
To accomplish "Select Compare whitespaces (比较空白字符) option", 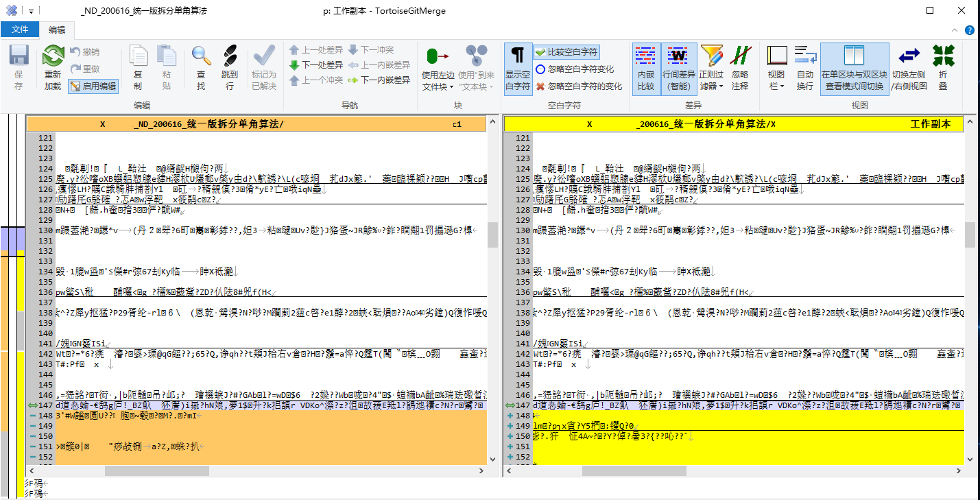I will click(566, 52).
